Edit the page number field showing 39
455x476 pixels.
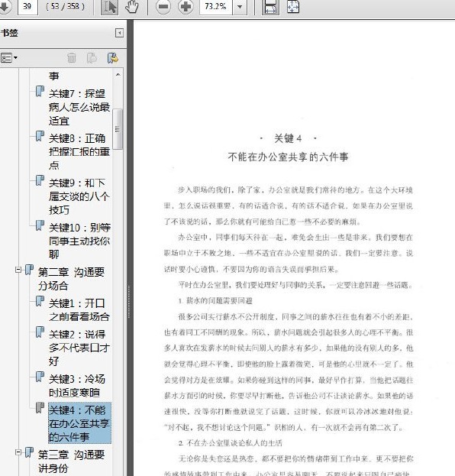[x=27, y=6]
